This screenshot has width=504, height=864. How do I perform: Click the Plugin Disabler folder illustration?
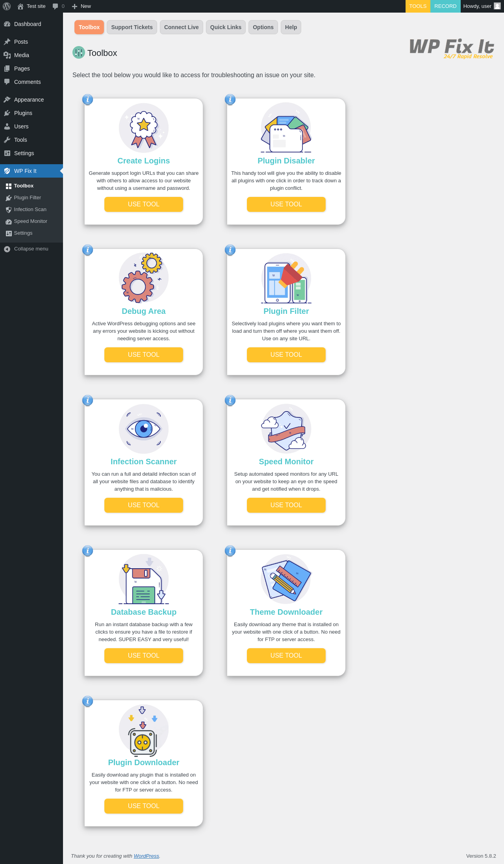coord(286,128)
